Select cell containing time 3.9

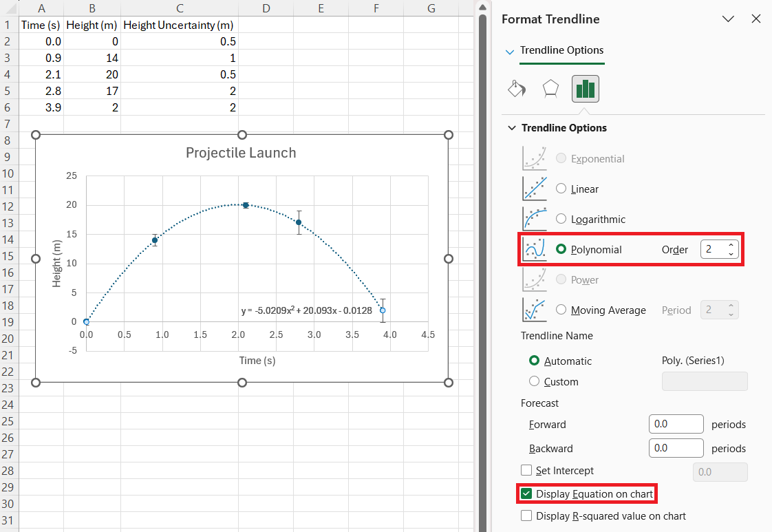coord(41,107)
